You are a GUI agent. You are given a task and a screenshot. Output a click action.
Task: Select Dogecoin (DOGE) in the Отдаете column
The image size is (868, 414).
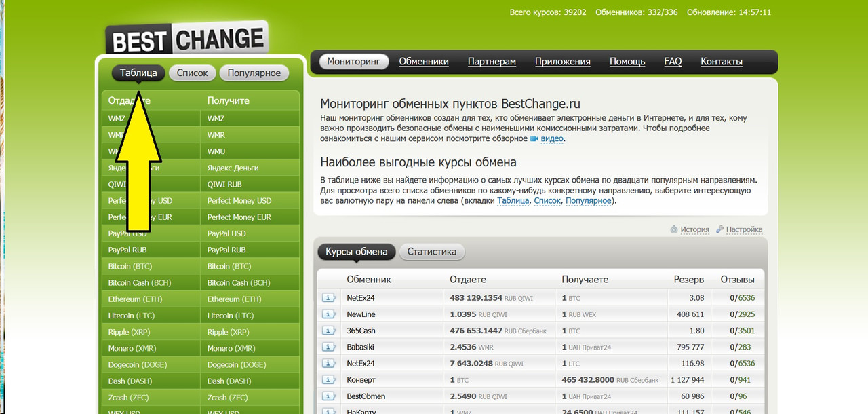click(151, 364)
